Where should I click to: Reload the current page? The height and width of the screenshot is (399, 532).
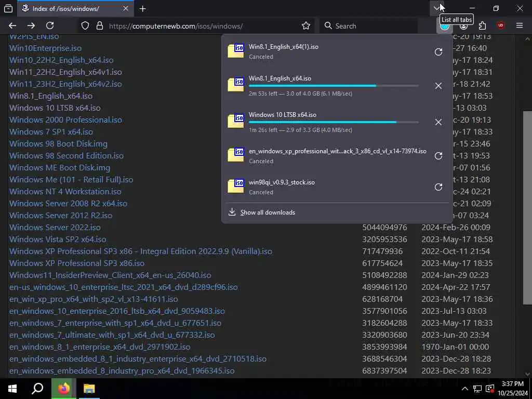point(50,26)
